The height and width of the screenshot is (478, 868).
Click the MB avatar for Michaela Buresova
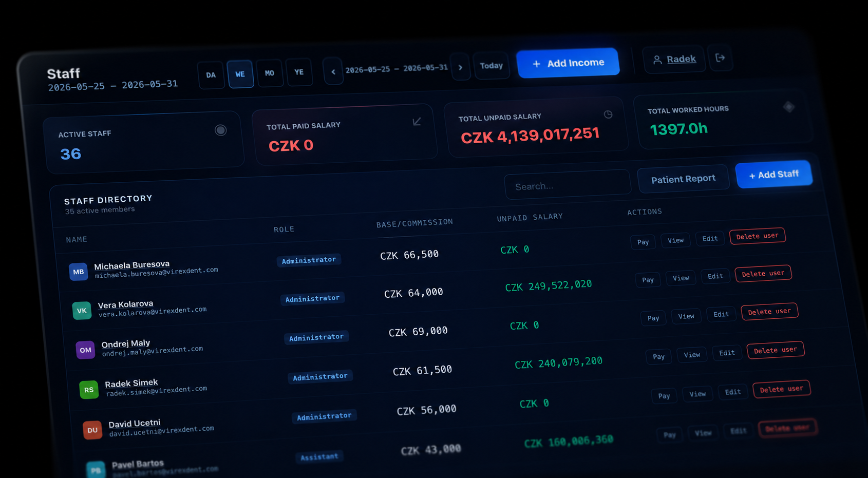point(78,272)
